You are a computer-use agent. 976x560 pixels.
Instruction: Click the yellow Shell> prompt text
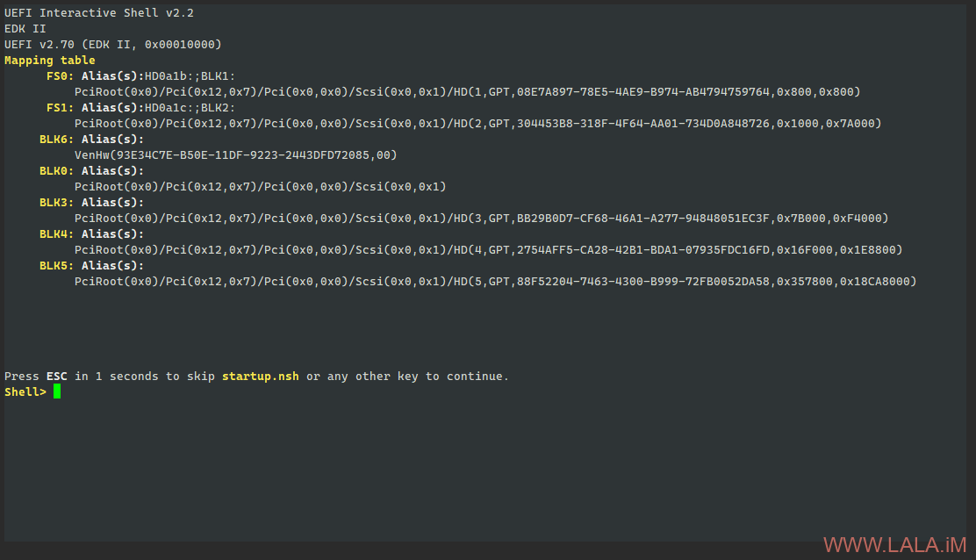click(x=25, y=391)
